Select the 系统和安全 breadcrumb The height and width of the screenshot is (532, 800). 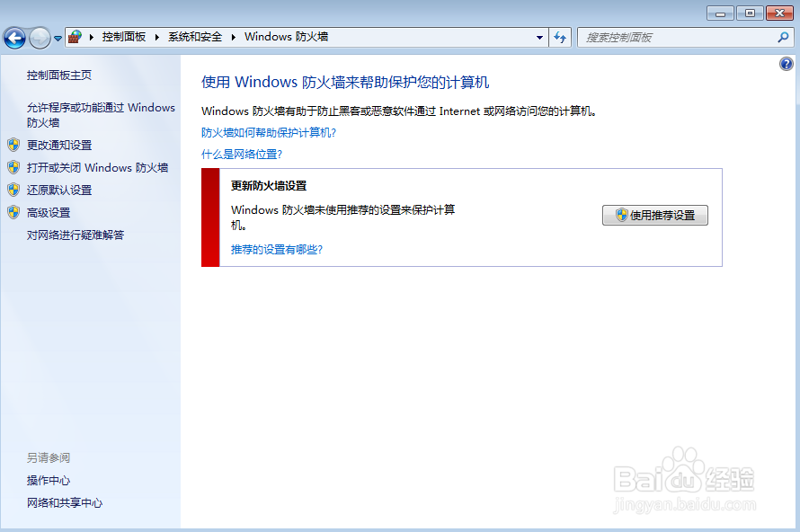pos(195,37)
